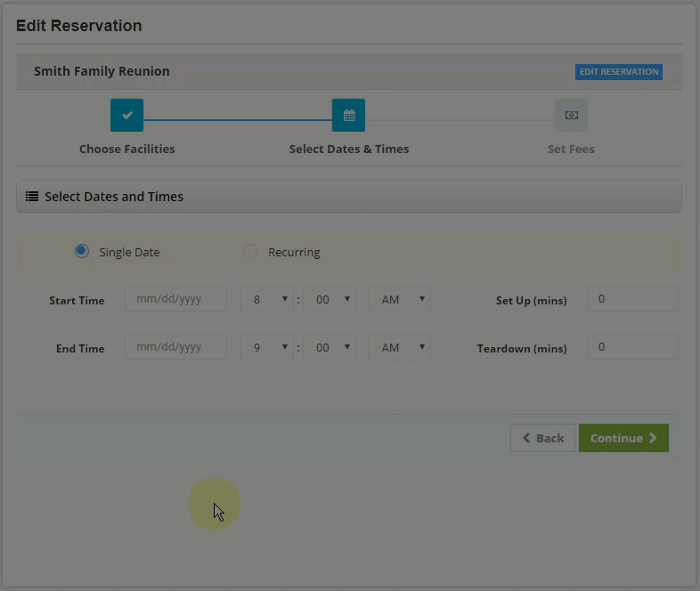Click the Edit Reservation heading text

coord(79,26)
